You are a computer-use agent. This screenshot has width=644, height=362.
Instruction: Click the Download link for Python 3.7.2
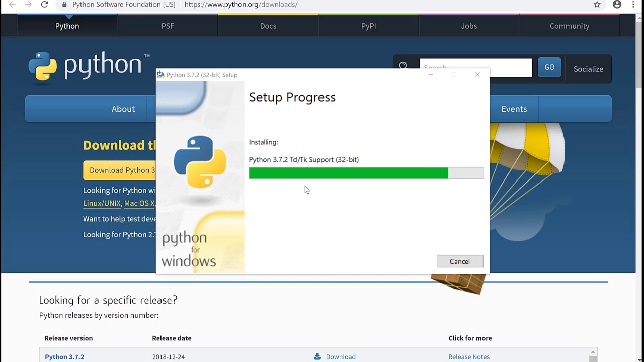click(x=341, y=357)
